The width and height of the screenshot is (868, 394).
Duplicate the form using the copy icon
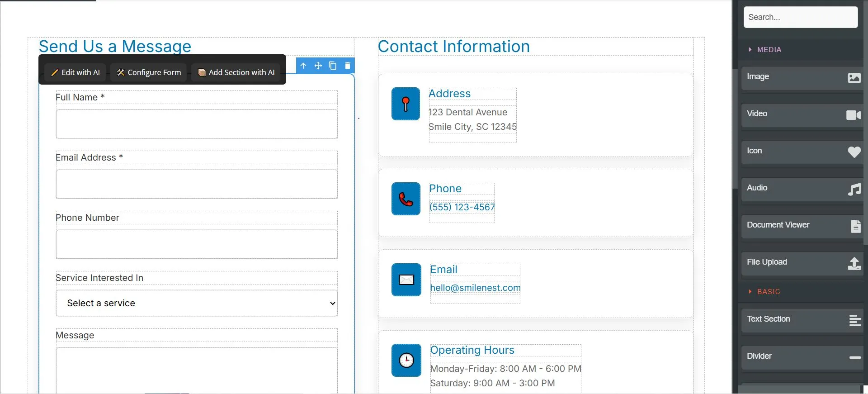click(333, 66)
